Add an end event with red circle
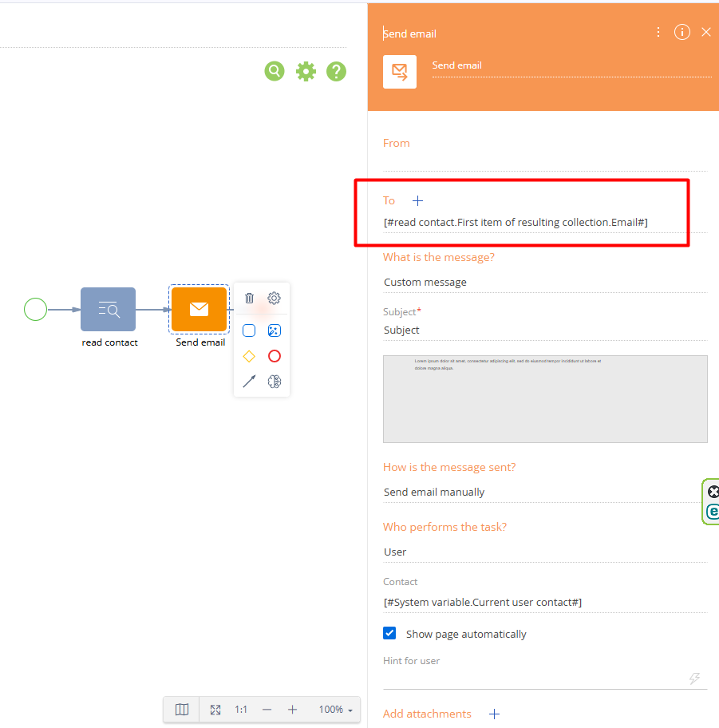The width and height of the screenshot is (719, 728). tap(274, 356)
